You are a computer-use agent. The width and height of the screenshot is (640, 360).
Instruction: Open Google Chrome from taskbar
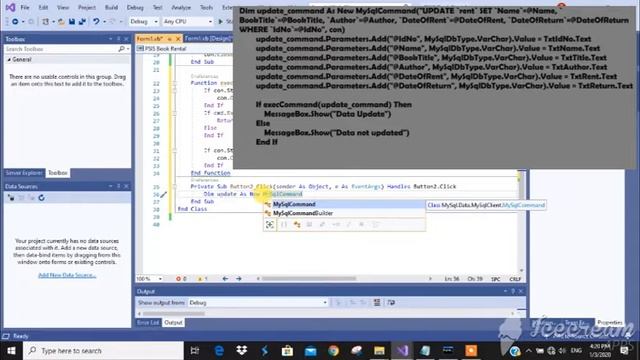click(x=333, y=351)
